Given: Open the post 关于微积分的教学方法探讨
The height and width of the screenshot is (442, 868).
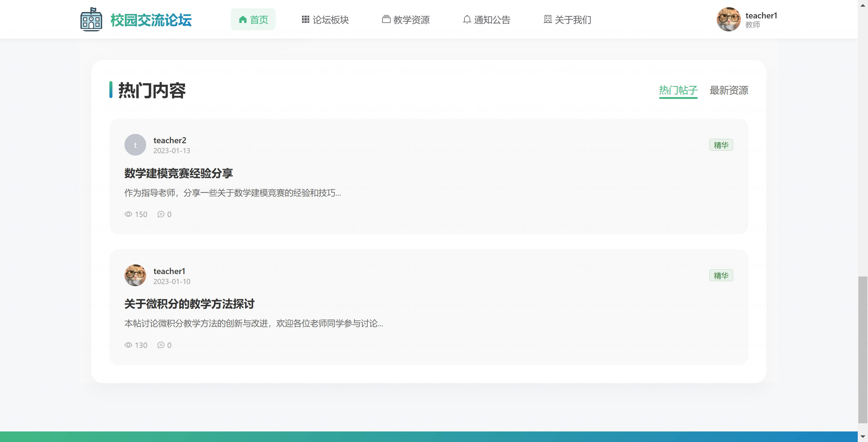Looking at the screenshot, I should pos(189,304).
